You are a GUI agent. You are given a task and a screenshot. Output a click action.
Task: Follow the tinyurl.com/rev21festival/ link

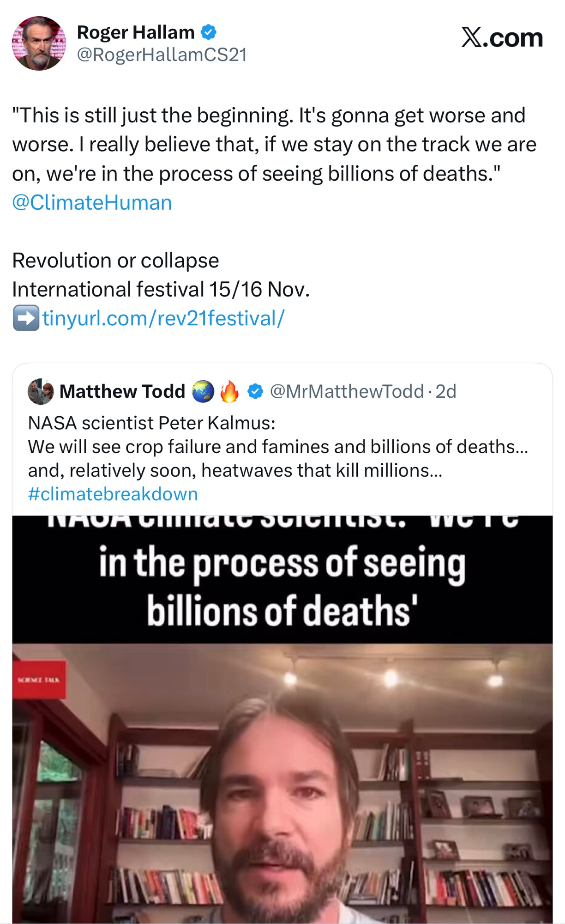tap(163, 318)
